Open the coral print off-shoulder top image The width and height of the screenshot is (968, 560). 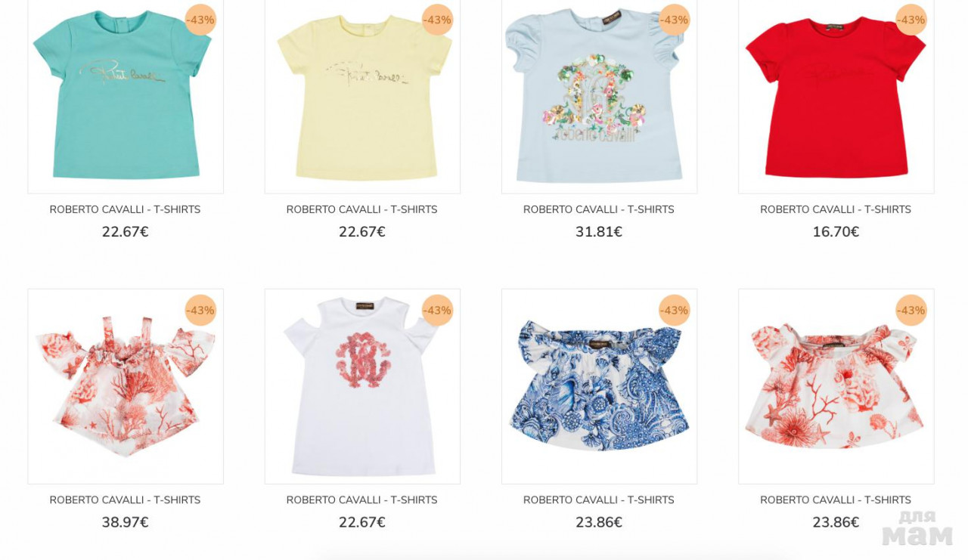(126, 386)
